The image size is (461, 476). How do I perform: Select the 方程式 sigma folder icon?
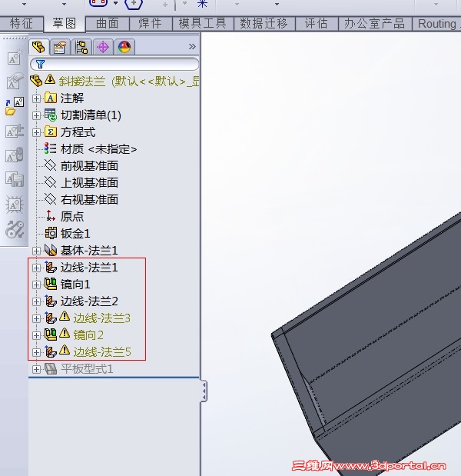click(x=51, y=132)
